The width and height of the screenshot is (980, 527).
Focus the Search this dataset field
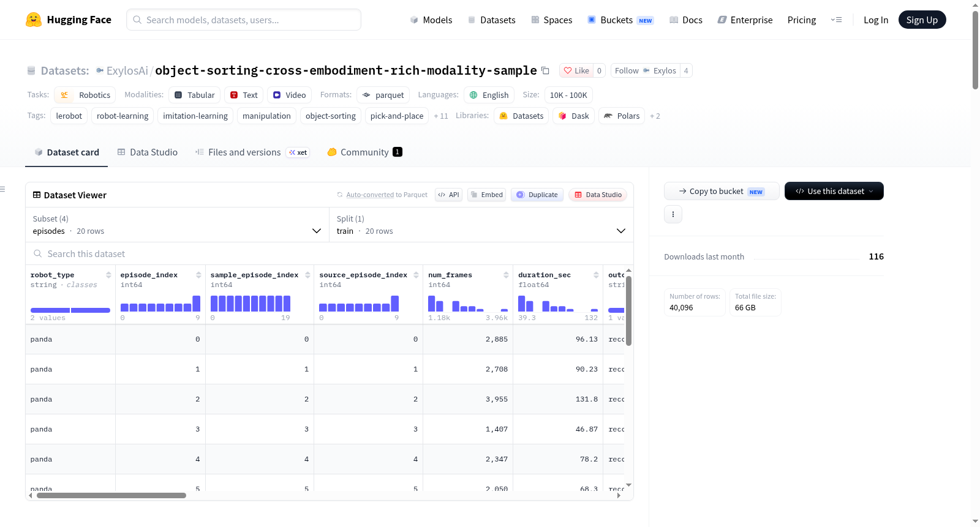point(330,253)
